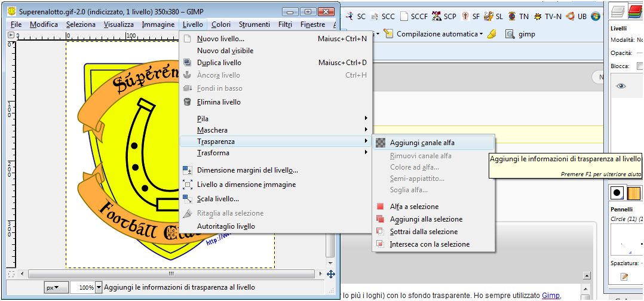
Task: Open the Colori menu
Action: 220,24
